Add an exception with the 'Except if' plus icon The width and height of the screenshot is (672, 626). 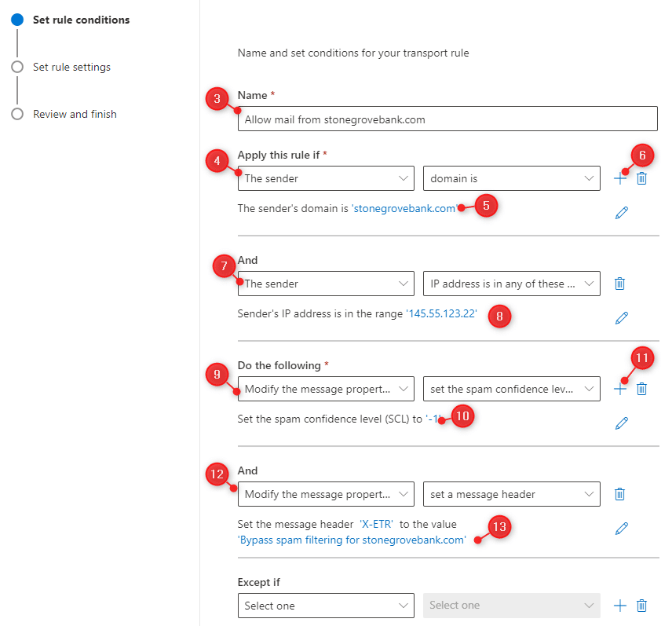coord(620,605)
